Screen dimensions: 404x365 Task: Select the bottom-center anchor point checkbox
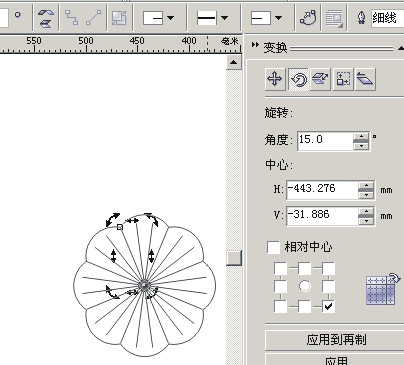pos(305,306)
